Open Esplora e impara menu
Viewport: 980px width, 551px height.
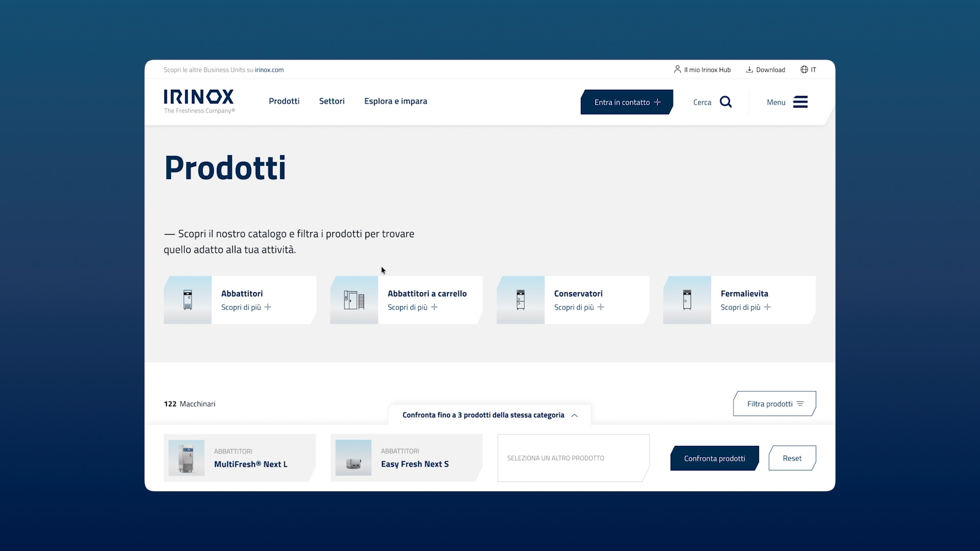point(396,101)
